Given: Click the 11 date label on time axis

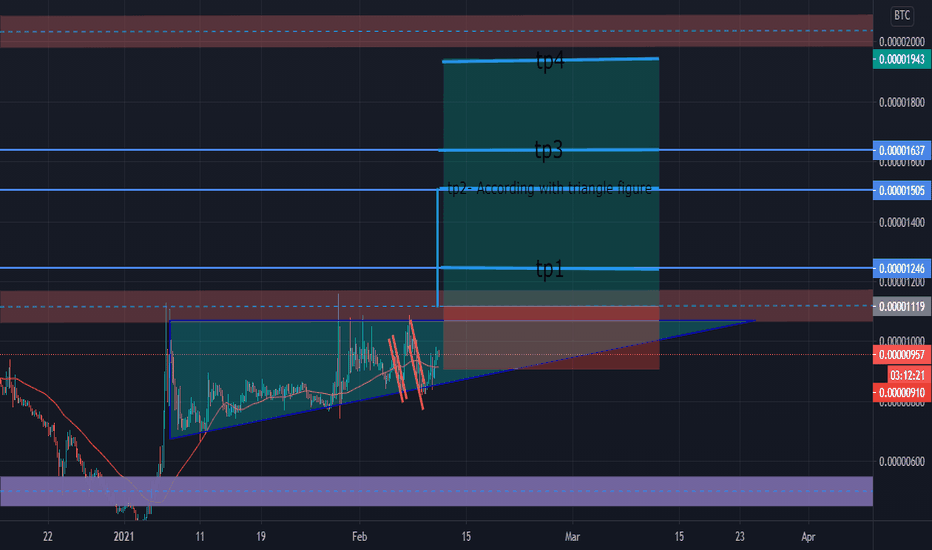Looking at the screenshot, I should tap(200, 536).
